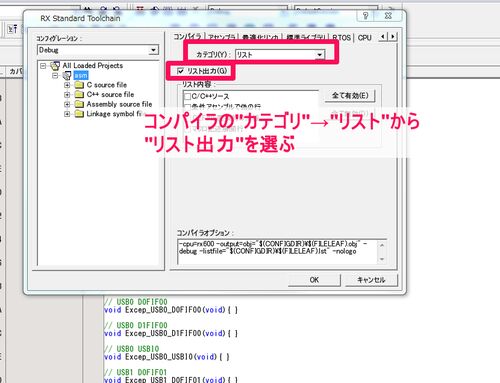Switch to the CPU tab
The height and width of the screenshot is (383, 500).
[x=364, y=38]
